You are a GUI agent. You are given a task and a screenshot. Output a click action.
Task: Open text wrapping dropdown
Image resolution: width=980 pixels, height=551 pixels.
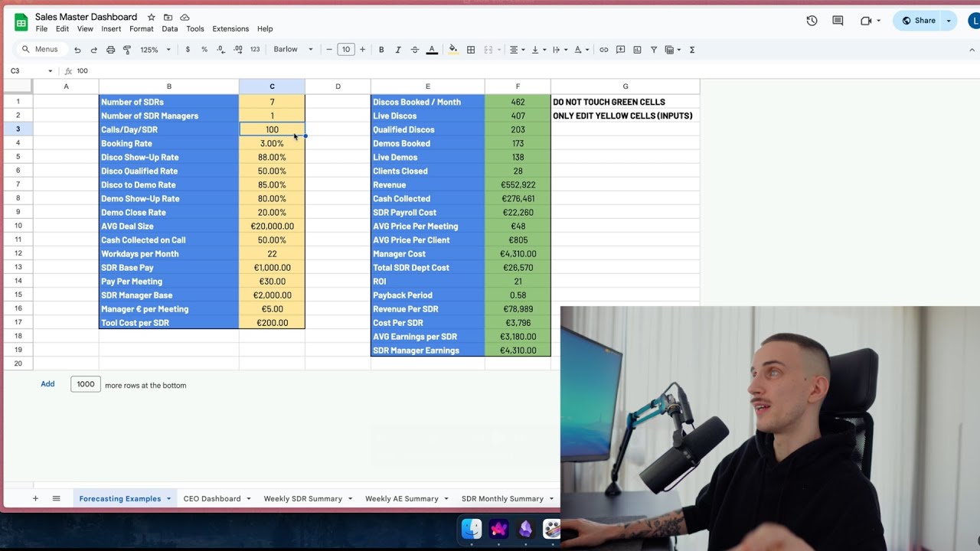point(560,50)
